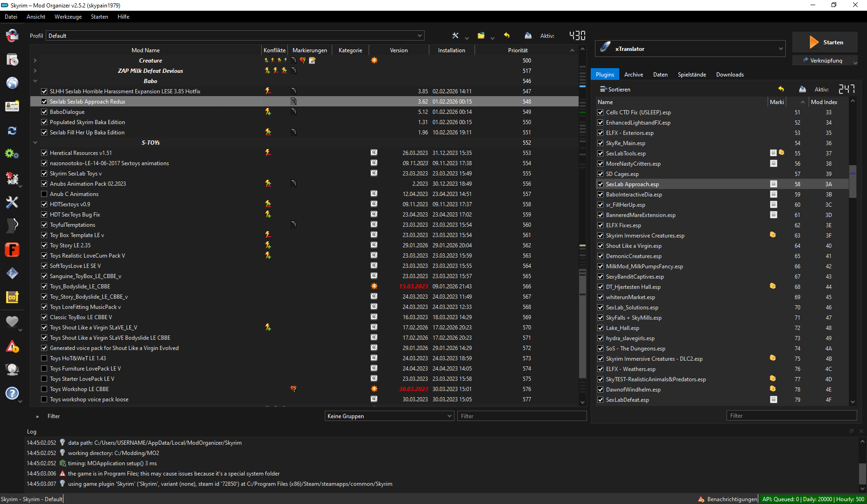Click the Sortieren button
867x504 pixels.
pos(615,89)
